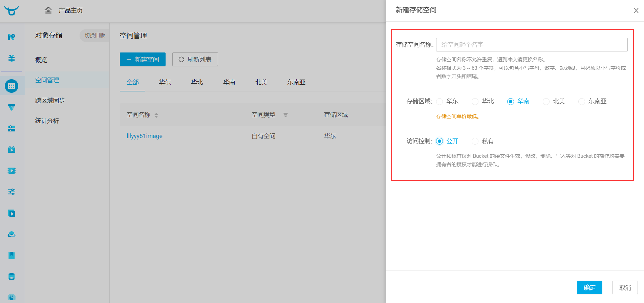Click the 空间类型 column header text
Image resolution: width=644 pixels, height=303 pixels.
point(263,115)
